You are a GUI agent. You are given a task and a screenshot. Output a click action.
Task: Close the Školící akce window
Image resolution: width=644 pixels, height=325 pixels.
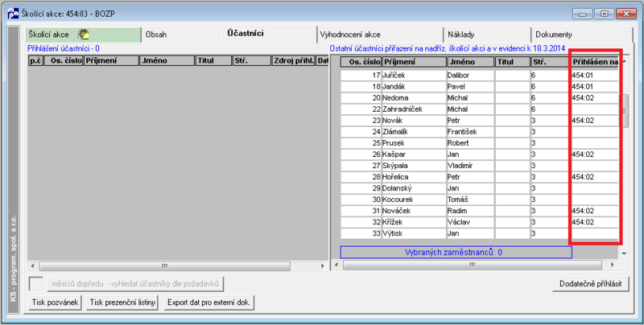pyautogui.click(x=626, y=14)
